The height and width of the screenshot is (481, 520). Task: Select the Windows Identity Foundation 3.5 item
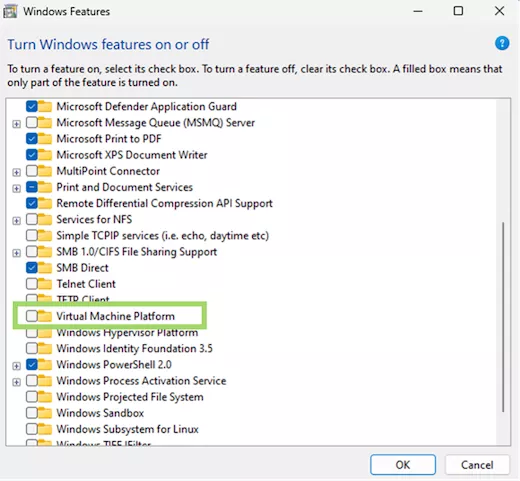point(134,348)
